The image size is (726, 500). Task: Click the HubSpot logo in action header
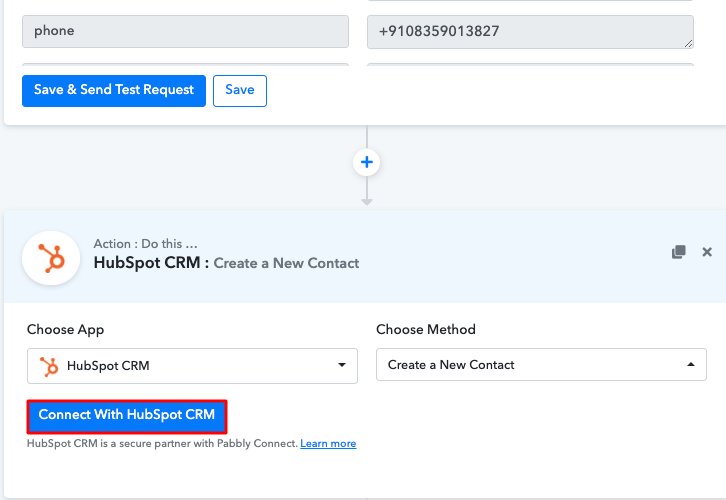coord(51,258)
